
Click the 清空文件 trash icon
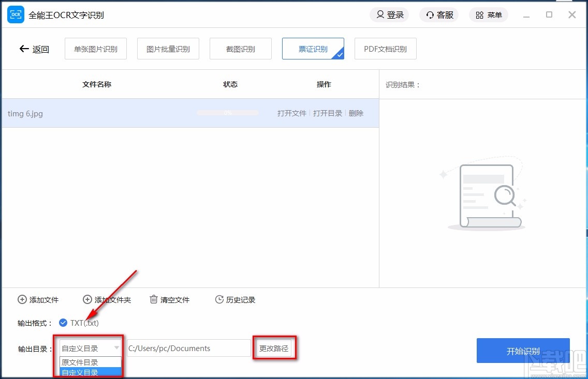point(153,299)
